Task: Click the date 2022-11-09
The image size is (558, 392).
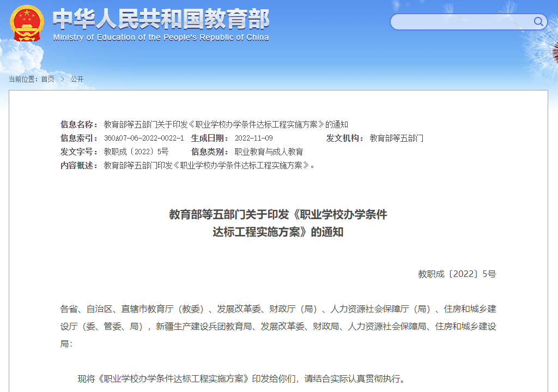Action: coord(254,138)
